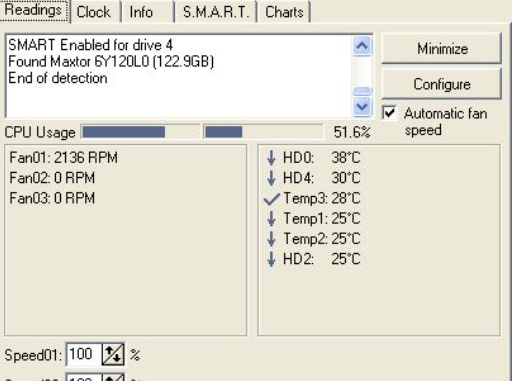This screenshot has width=516, height=381.
Task: Click the Speed01 up/down spinner
Action: tap(113, 354)
